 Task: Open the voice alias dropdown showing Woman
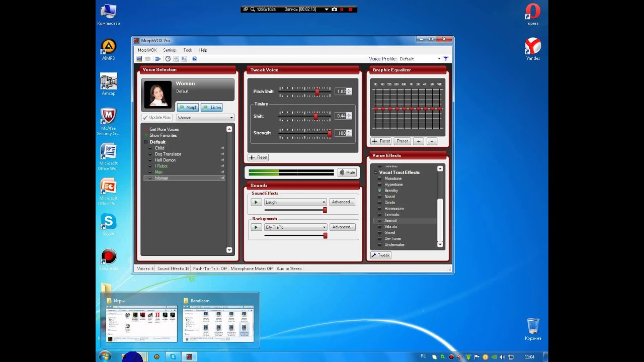pos(205,118)
